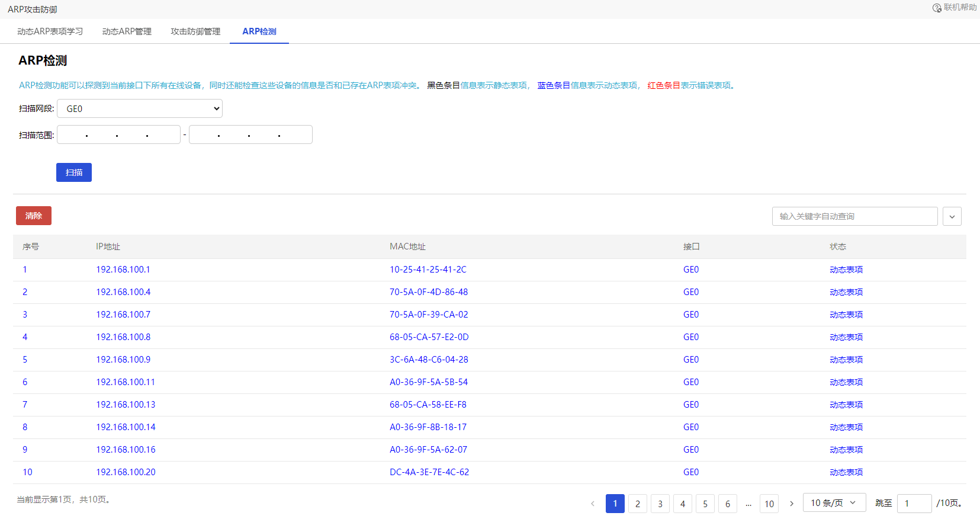The height and width of the screenshot is (519, 980).
Task: Switch to the 动态ARP表项学习 tab
Action: (x=50, y=31)
